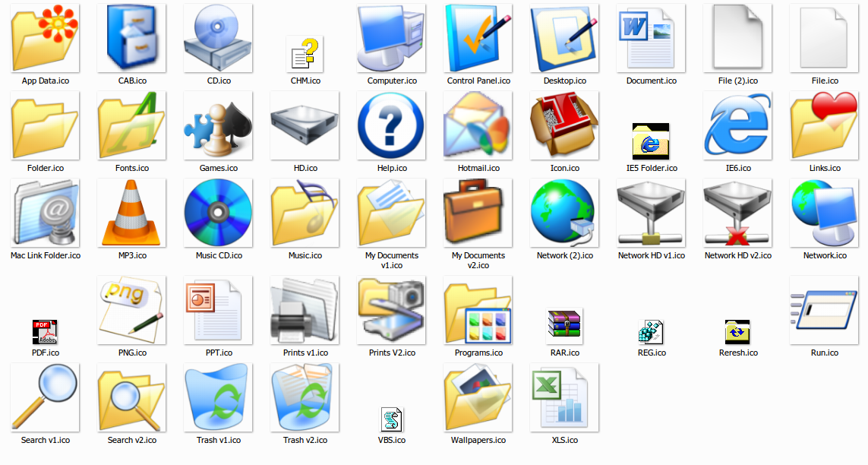Click the "Wallpapers.ico" file name label
The image size is (868, 465).
point(478,441)
